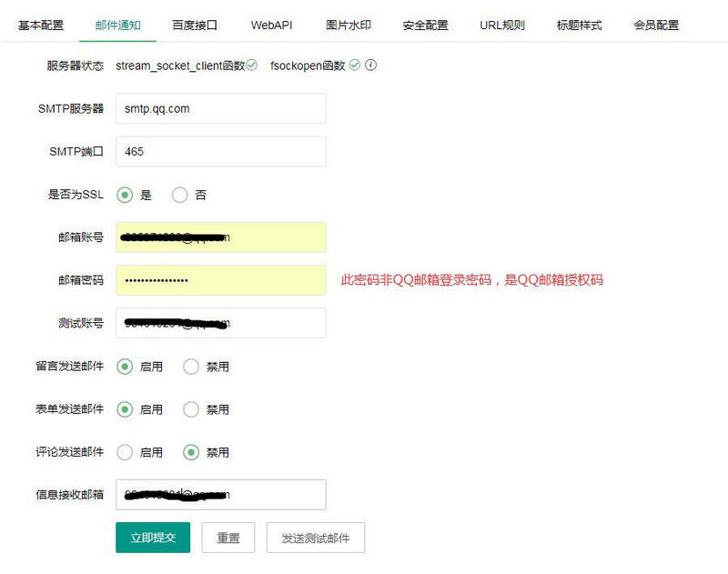Switch to the 基本配置 tab
The width and height of the screenshot is (728, 574).
pyautogui.click(x=41, y=25)
